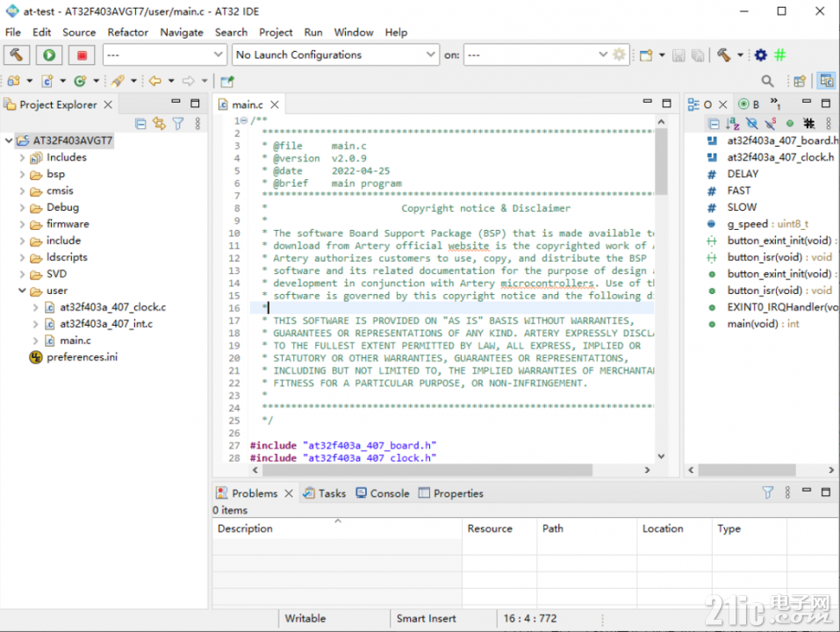Open the dropdown arrow beside the New wizard icon
The image size is (840, 632).
(662, 55)
